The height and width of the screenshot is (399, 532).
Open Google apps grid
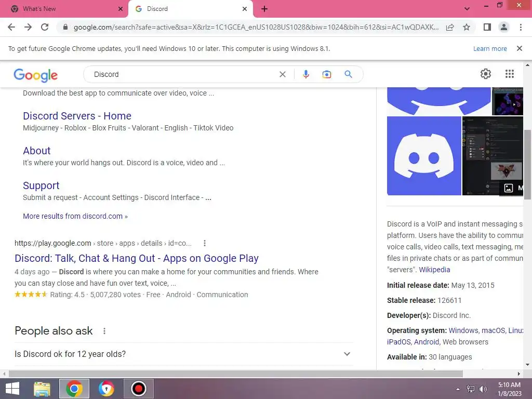pos(509,74)
